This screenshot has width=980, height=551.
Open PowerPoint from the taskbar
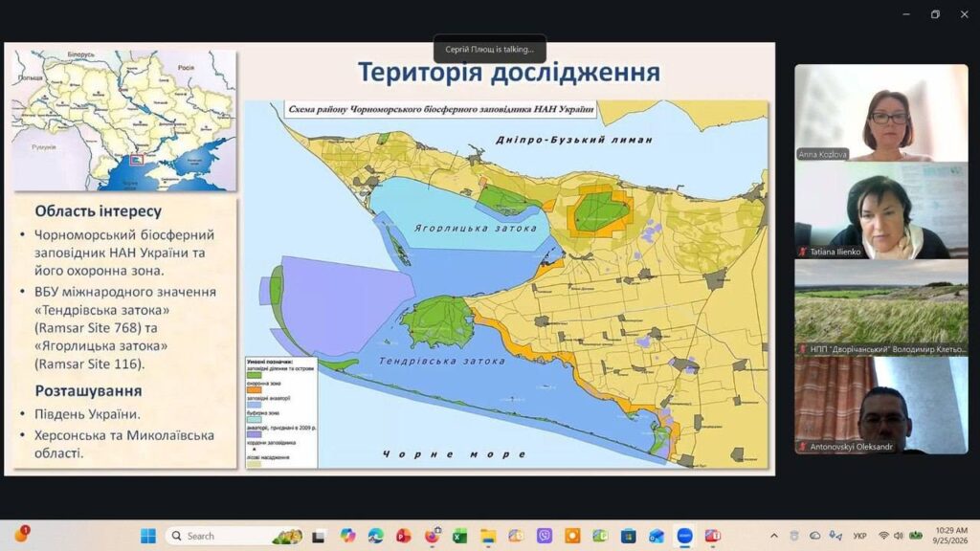(404, 536)
